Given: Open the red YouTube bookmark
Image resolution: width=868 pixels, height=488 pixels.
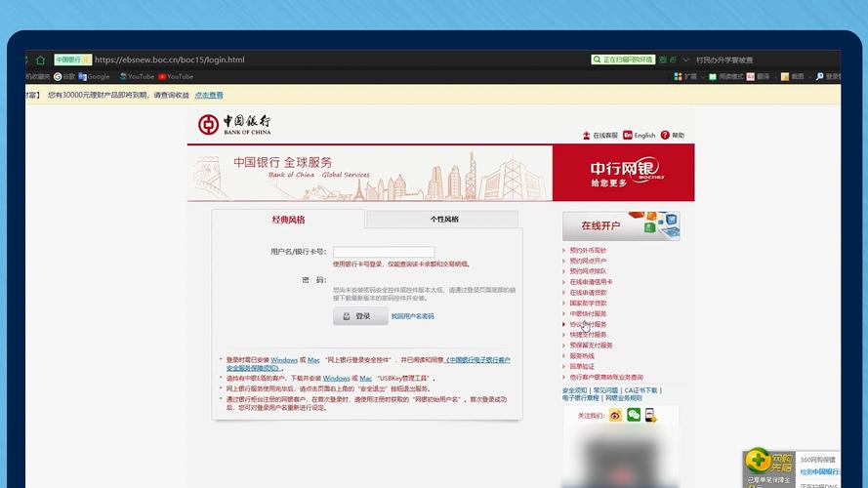Looking at the screenshot, I should [x=176, y=77].
